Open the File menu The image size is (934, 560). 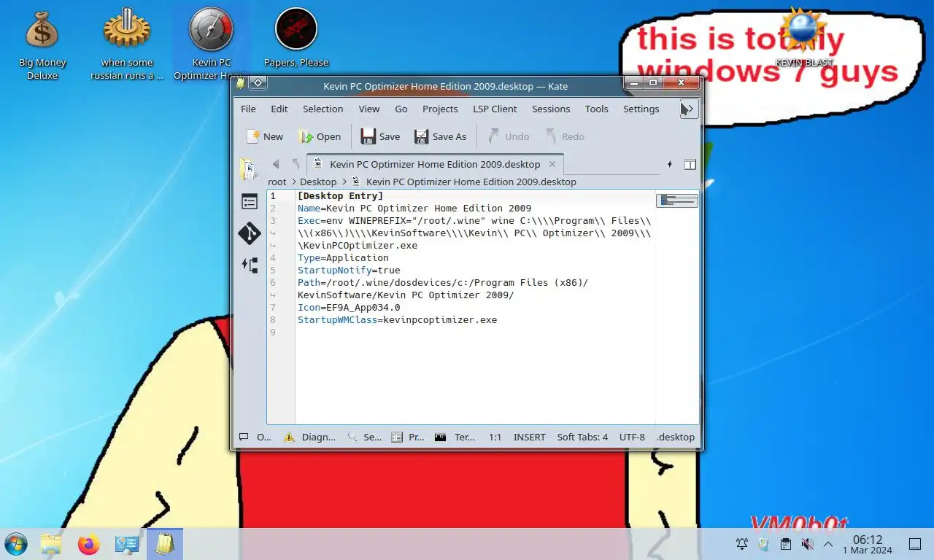tap(248, 109)
